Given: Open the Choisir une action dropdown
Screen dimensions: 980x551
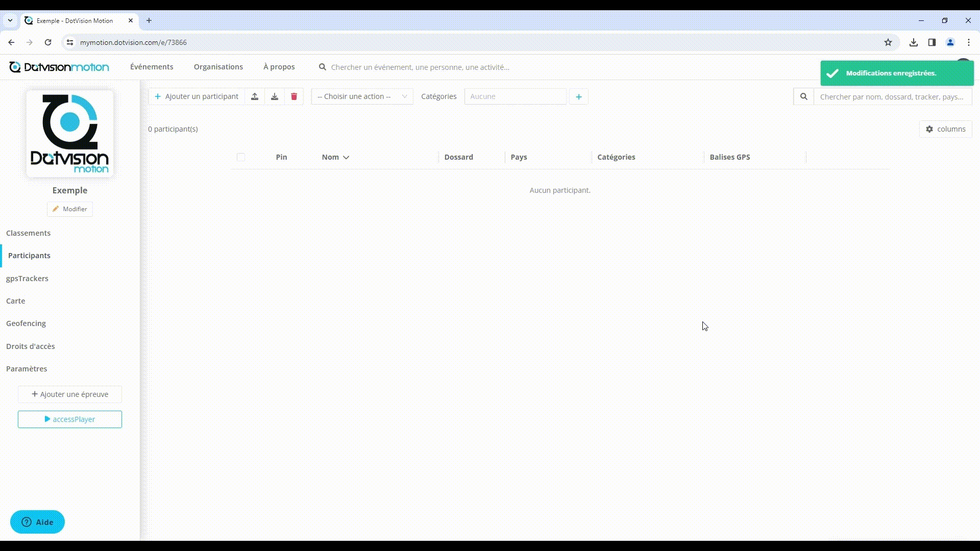Looking at the screenshot, I should (361, 96).
